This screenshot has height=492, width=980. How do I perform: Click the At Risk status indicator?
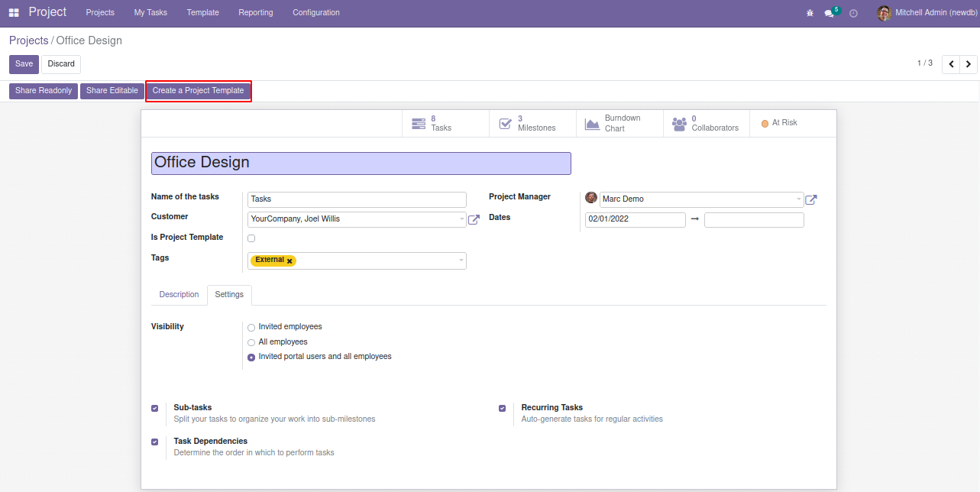click(779, 123)
